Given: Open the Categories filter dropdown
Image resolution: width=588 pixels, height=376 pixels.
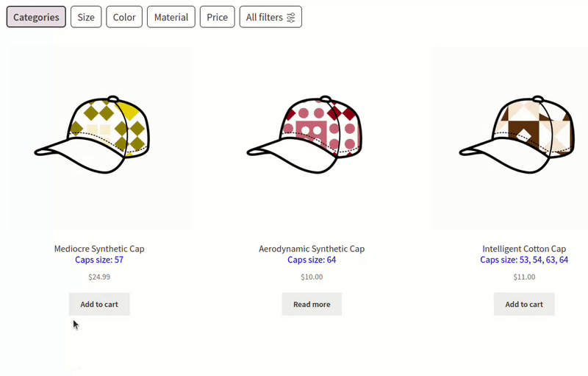Looking at the screenshot, I should (36, 17).
